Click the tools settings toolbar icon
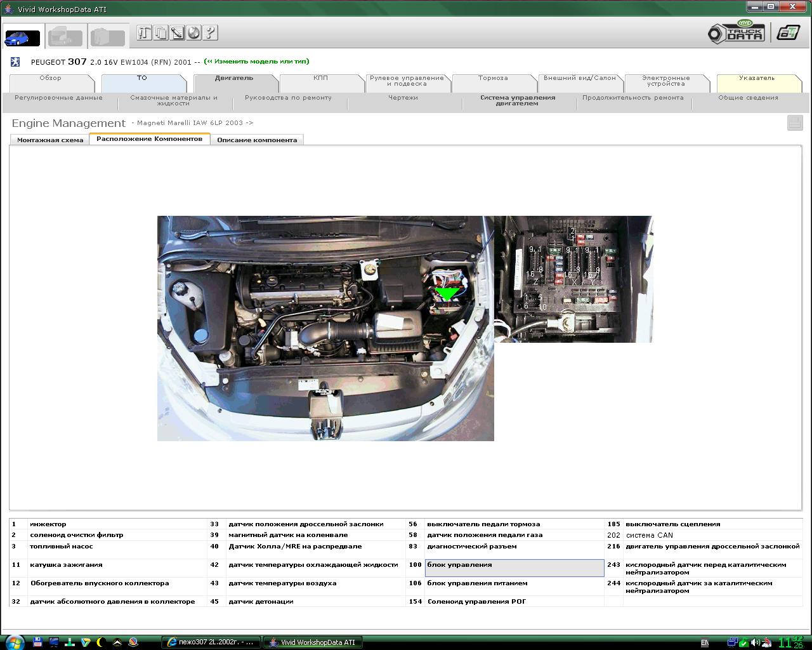This screenshot has height=650, width=812. click(144, 33)
